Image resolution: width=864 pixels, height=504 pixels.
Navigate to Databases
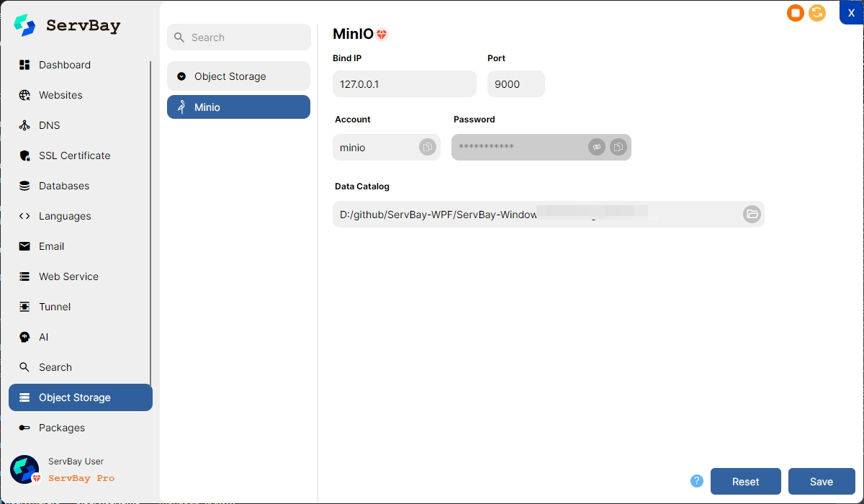click(x=64, y=186)
